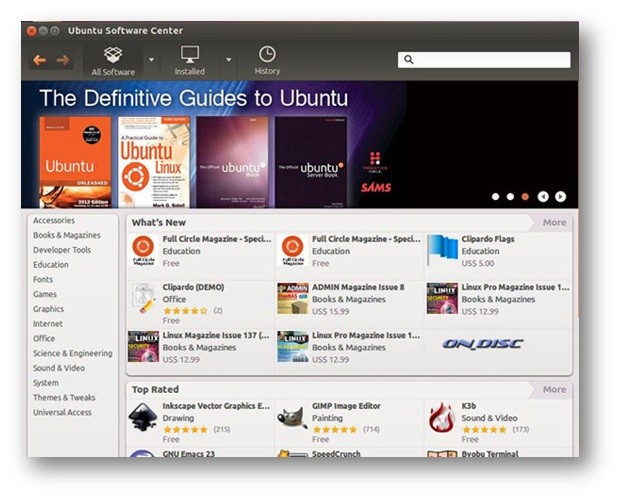The image size is (621, 499).
Task: Open the History view
Action: 267,60
